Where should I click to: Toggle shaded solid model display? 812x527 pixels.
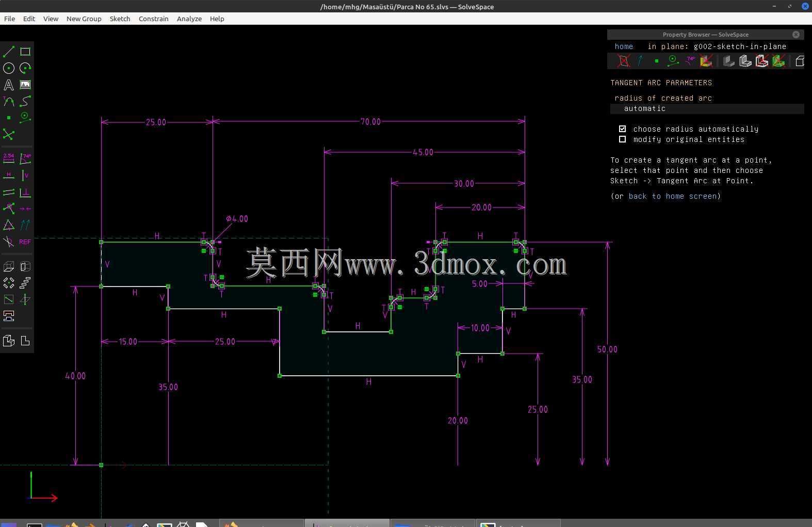(x=728, y=61)
